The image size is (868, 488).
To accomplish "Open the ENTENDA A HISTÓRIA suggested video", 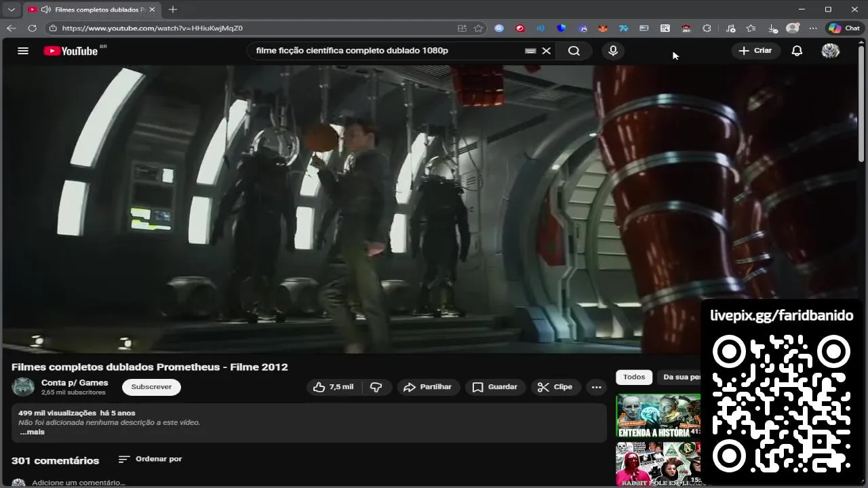I will [658, 415].
